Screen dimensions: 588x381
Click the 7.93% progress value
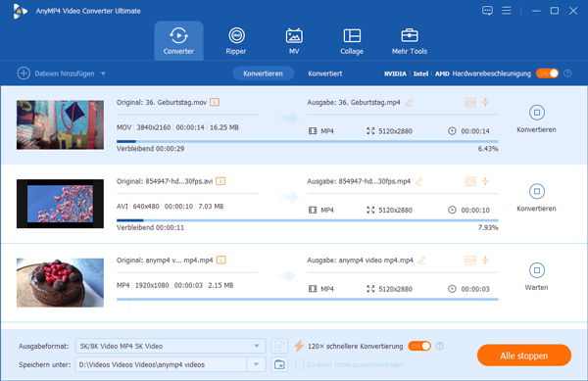(x=488, y=227)
